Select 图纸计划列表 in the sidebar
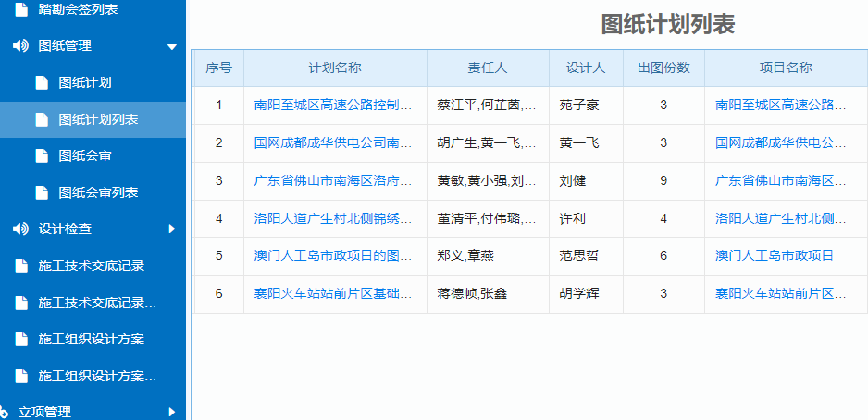The height and width of the screenshot is (420, 868). 98,119
